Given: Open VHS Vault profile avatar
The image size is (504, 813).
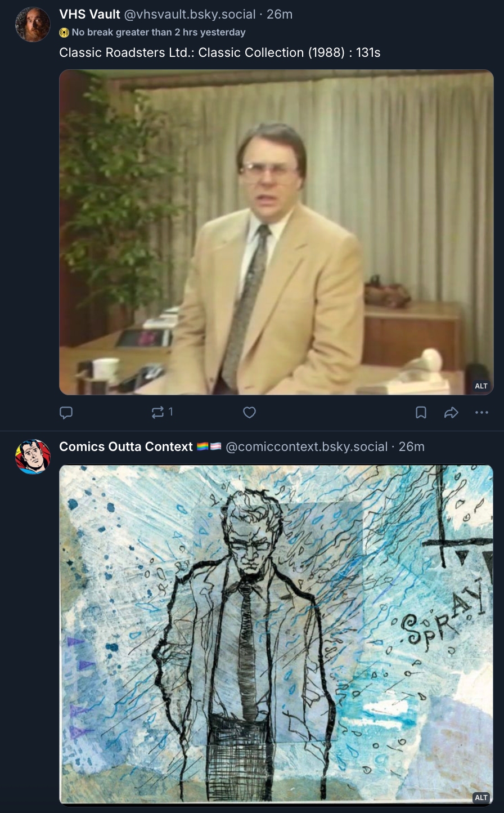Looking at the screenshot, I should click(x=33, y=24).
